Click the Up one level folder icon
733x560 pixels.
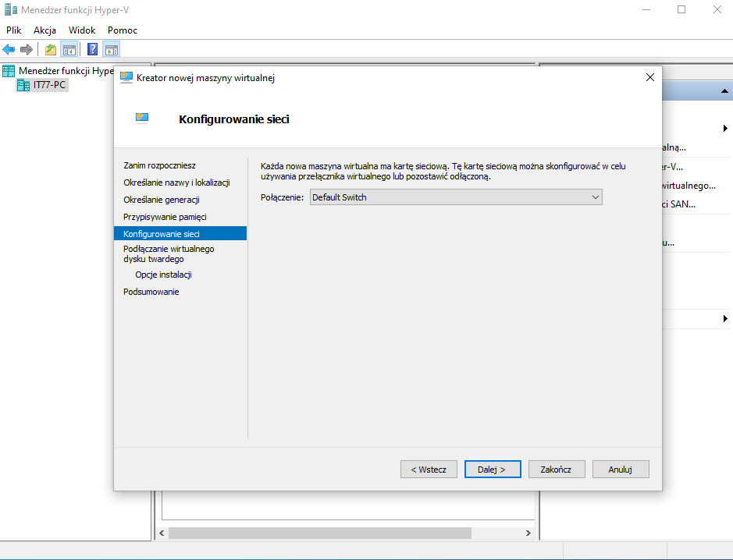[x=51, y=50]
